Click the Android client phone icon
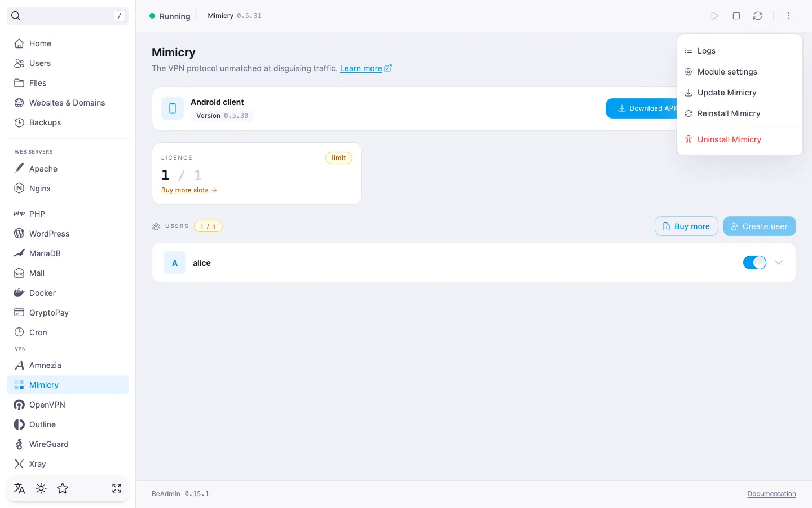This screenshot has width=812, height=508. click(173, 108)
